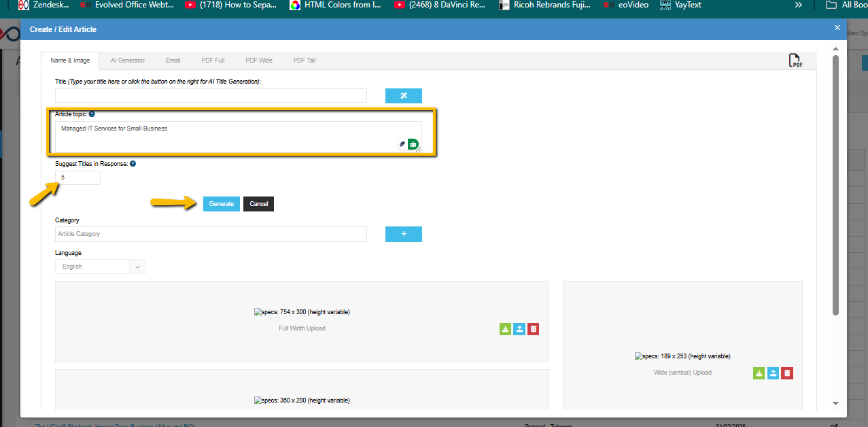Click the Generate button

[222, 204]
